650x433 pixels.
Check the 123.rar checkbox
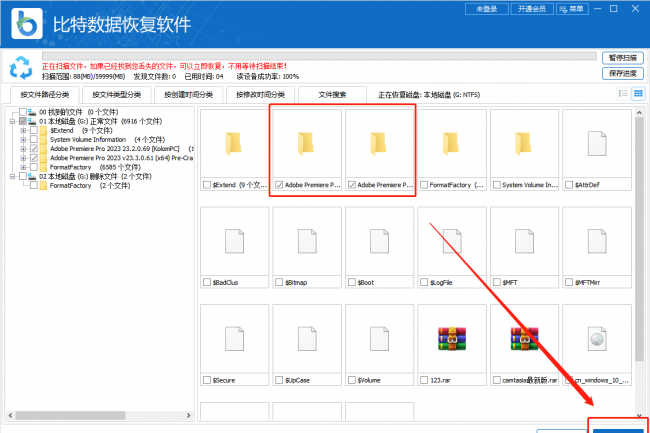coord(424,380)
